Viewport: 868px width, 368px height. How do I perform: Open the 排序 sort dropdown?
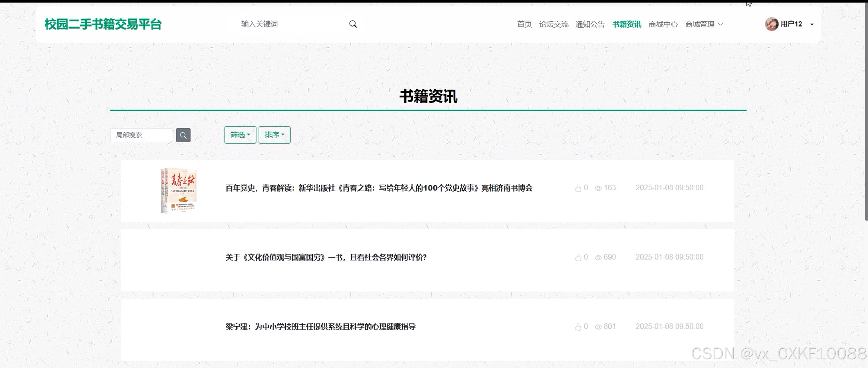click(x=274, y=135)
